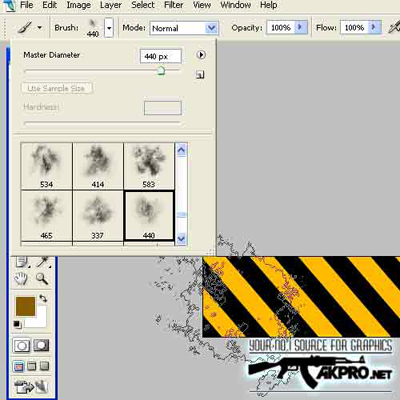Click the brush preview thumbnail labeled 440
This screenshot has height=400, width=400.
point(93,27)
